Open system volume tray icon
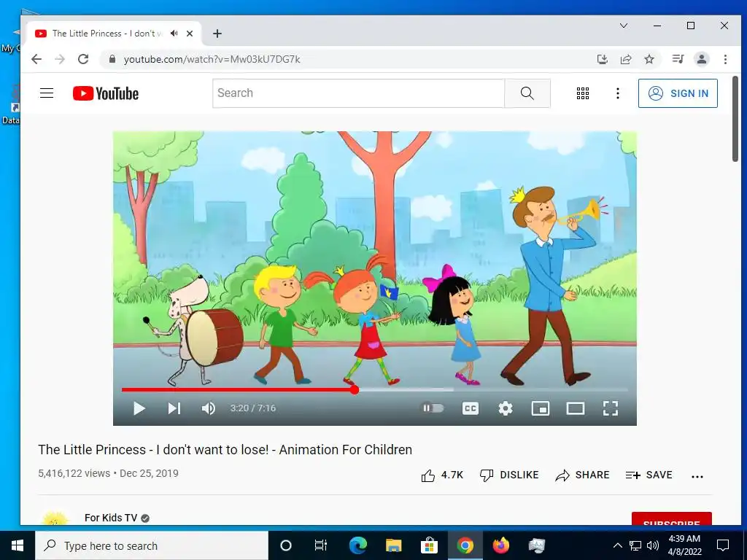747x560 pixels. point(653,545)
